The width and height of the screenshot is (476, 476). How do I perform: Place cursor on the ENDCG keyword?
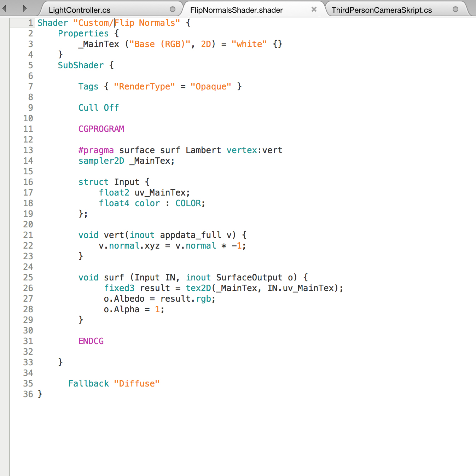pos(91,341)
